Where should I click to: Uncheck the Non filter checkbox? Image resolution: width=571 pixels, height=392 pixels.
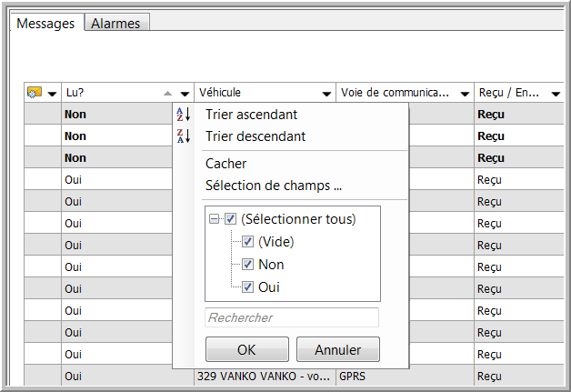tap(247, 265)
